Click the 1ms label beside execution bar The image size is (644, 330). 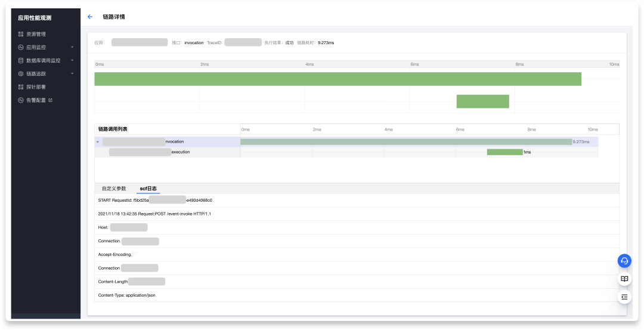527,152
